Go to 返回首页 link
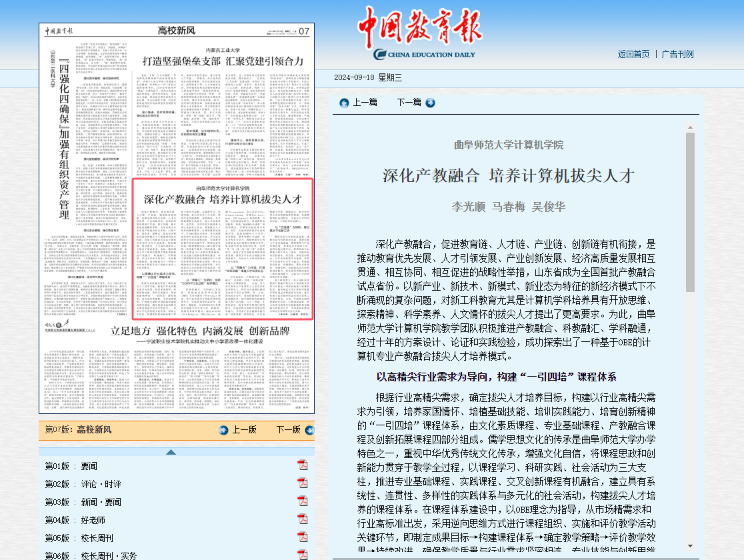Viewport: 744px width, 560px height. point(633,54)
